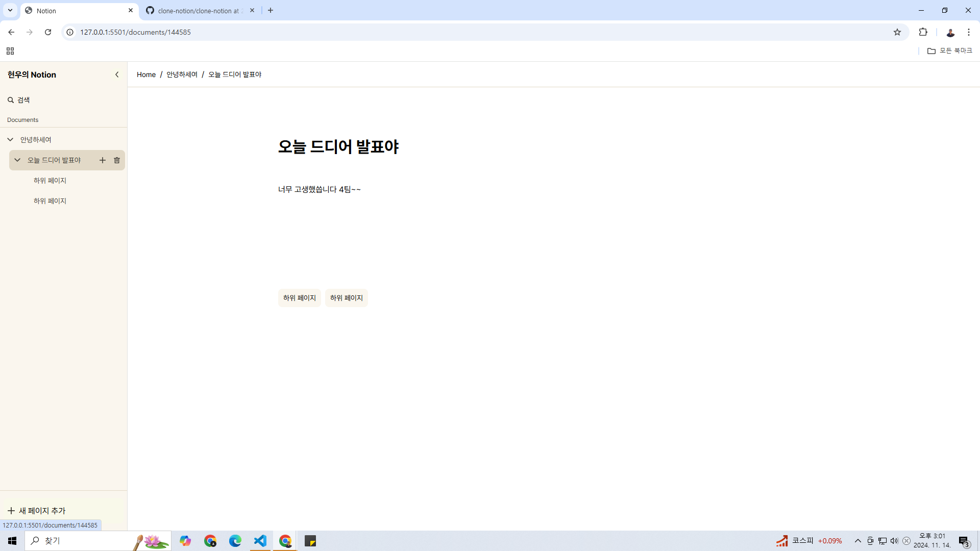Screen dimensions: 980x551
Task: Collapse the 안녕하세여 document tree
Action: coord(10,139)
